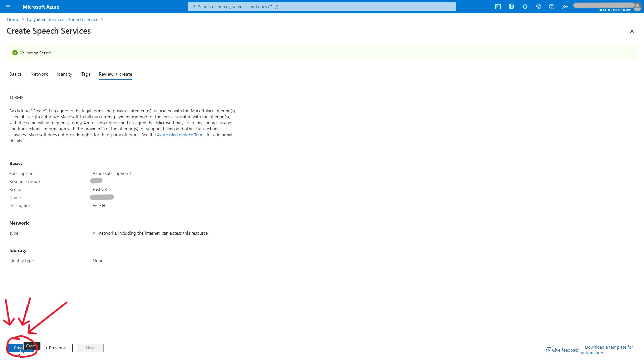Viewport: 644px width, 362px height.
Task: Open Directories and subscriptions filter icon
Action: [512, 7]
